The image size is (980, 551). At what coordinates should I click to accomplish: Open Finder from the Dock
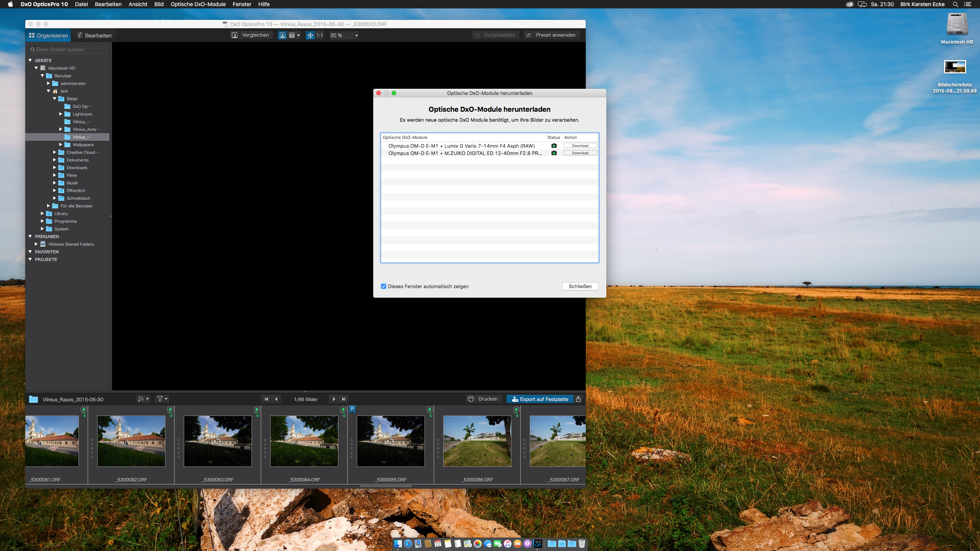[398, 544]
